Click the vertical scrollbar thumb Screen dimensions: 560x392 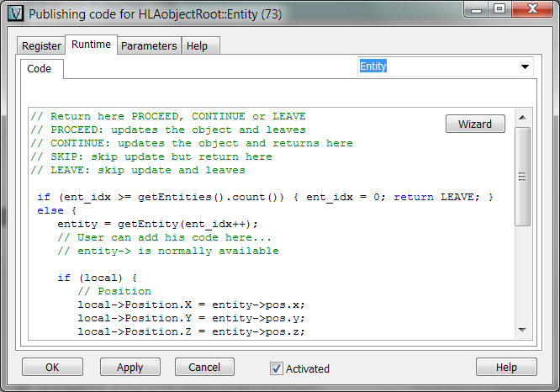[x=522, y=177]
